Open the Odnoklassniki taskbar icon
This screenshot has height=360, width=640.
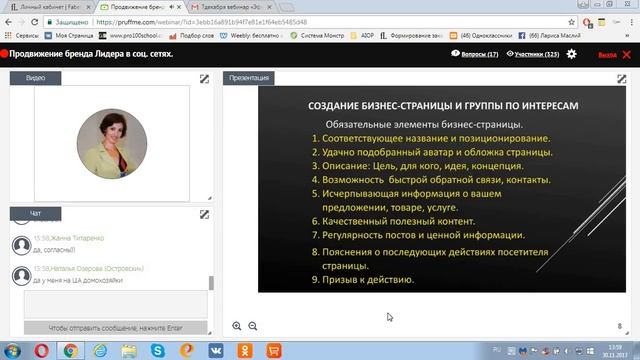tap(245, 351)
